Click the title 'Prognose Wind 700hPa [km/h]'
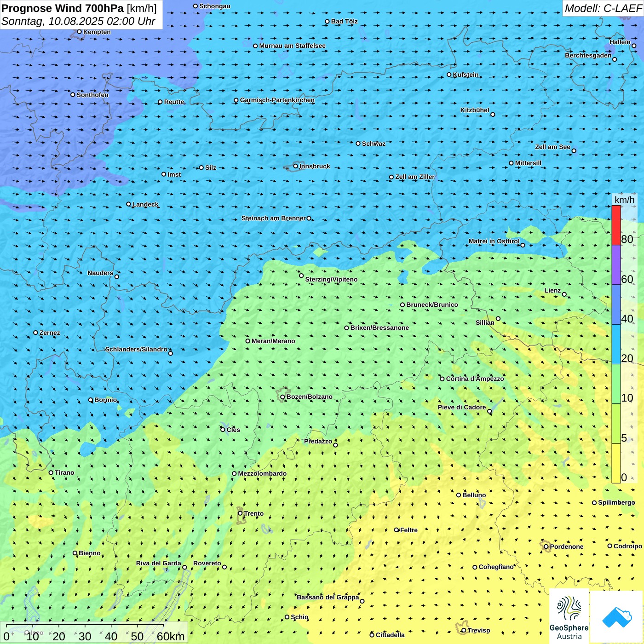 [x=79, y=8]
